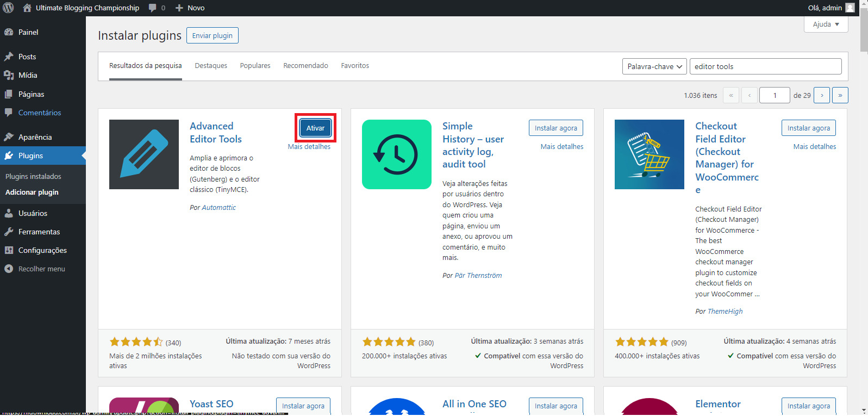Viewport: 868px width, 416px height.
Task: Click the Recolher menu collapse icon
Action: click(9, 269)
